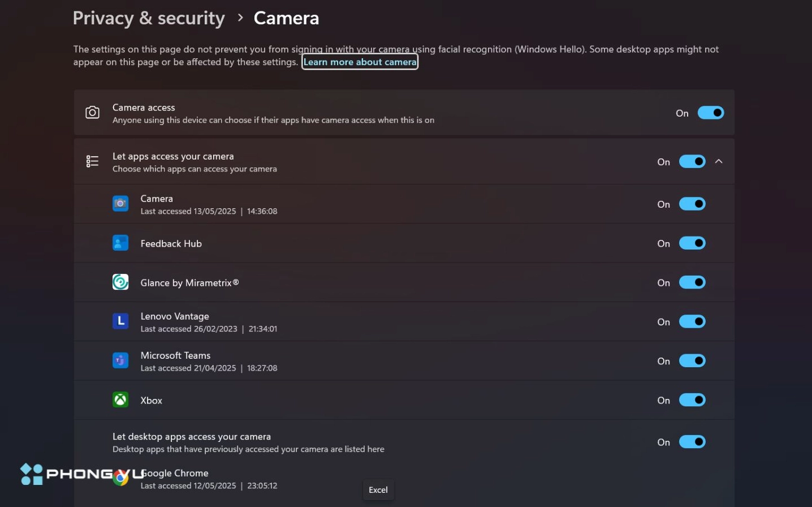The height and width of the screenshot is (507, 812).
Task: Turn off Let desktop apps access your camera
Action: click(x=692, y=442)
